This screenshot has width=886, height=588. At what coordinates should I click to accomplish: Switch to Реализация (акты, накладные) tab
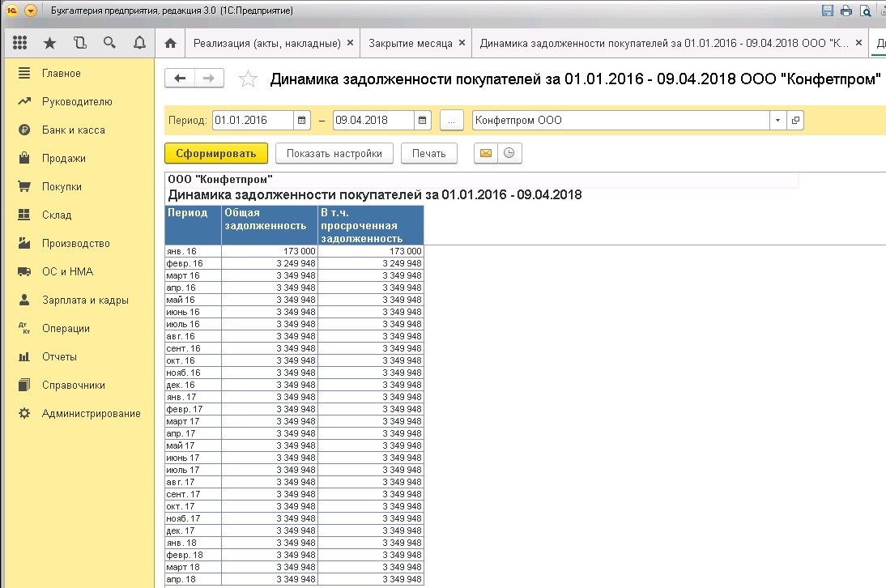(x=266, y=43)
